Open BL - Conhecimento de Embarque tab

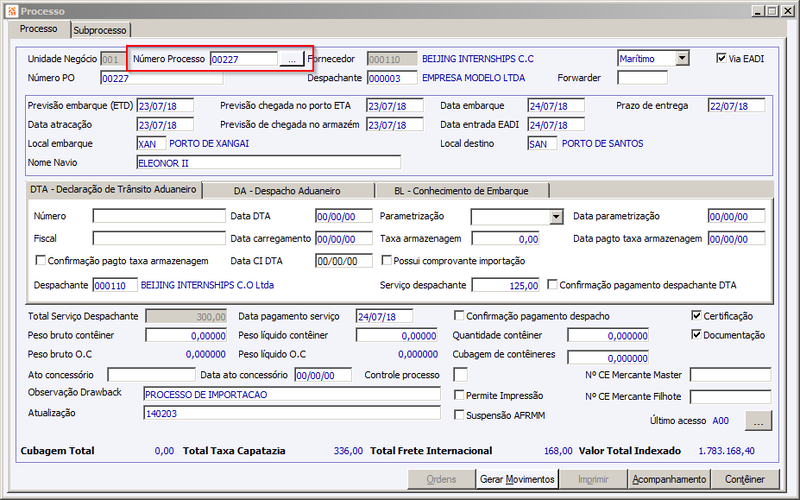(461, 191)
